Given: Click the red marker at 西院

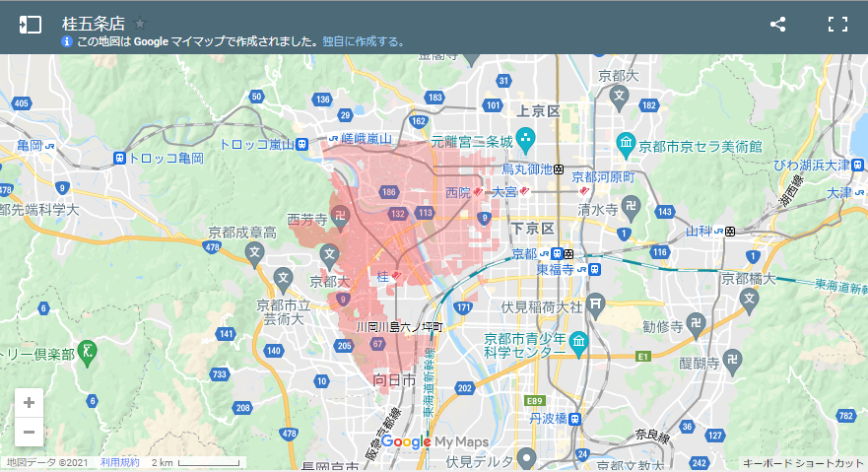Looking at the screenshot, I should point(478,192).
